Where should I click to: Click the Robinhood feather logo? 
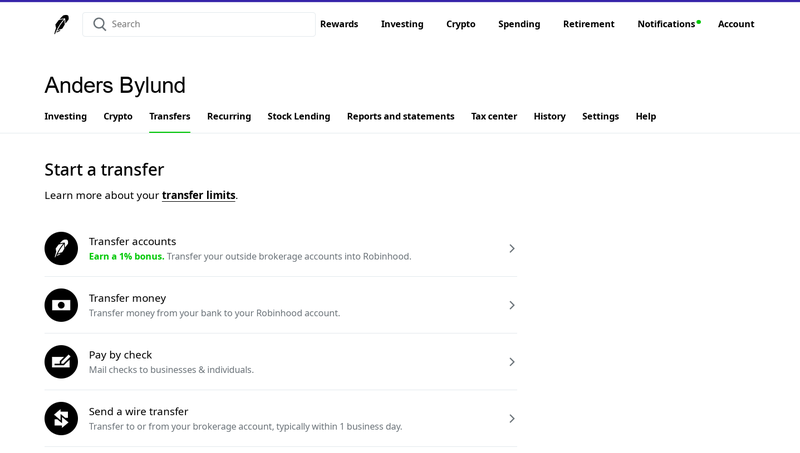(61, 24)
